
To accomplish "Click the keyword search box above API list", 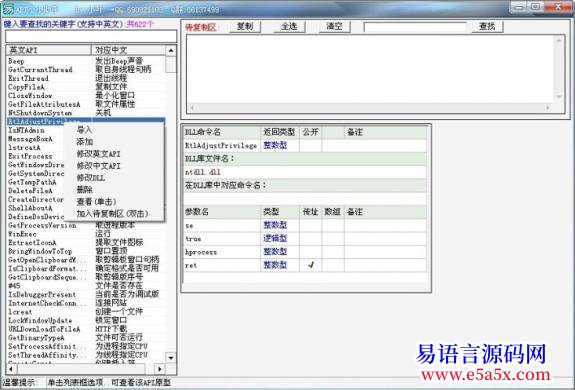I will pyautogui.click(x=91, y=36).
